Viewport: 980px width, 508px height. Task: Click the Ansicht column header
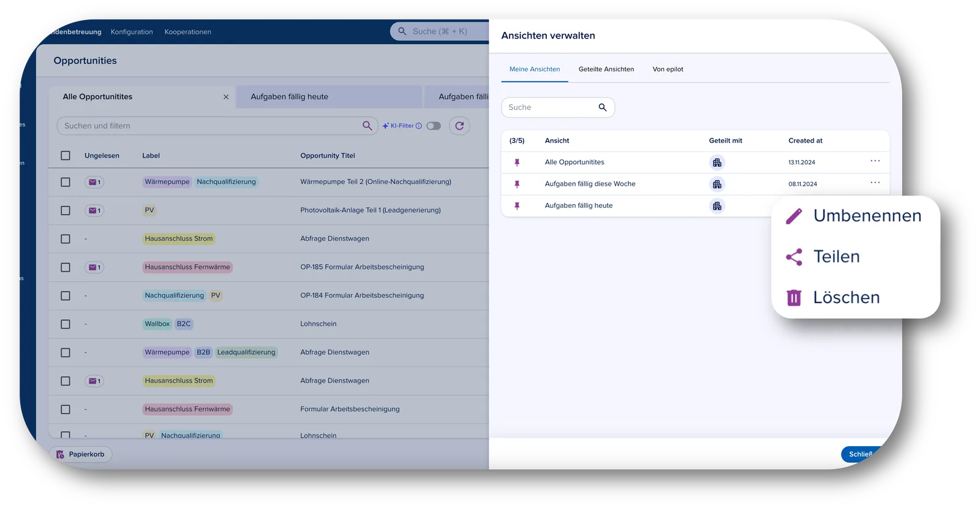[x=557, y=141]
